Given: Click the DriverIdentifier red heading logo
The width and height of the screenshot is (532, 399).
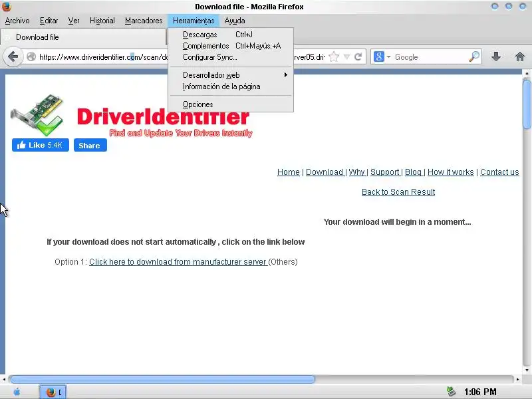Looking at the screenshot, I should point(164,122).
